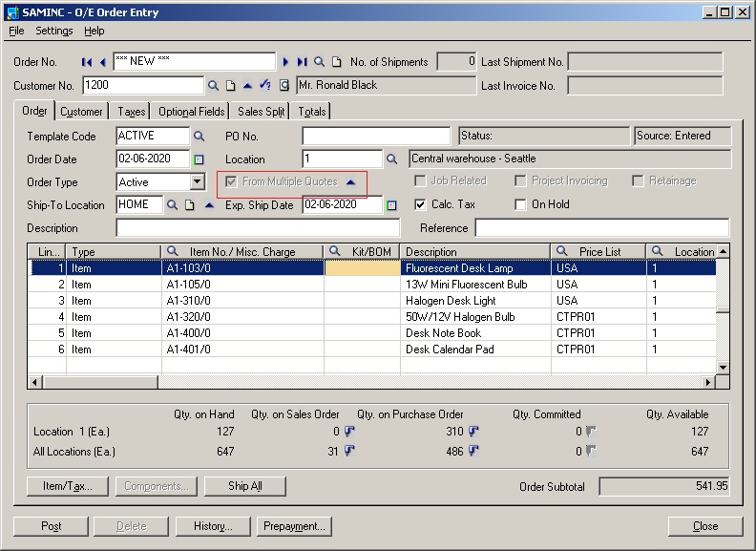
Task: Expand the Order Type dropdown
Action: tap(197, 181)
